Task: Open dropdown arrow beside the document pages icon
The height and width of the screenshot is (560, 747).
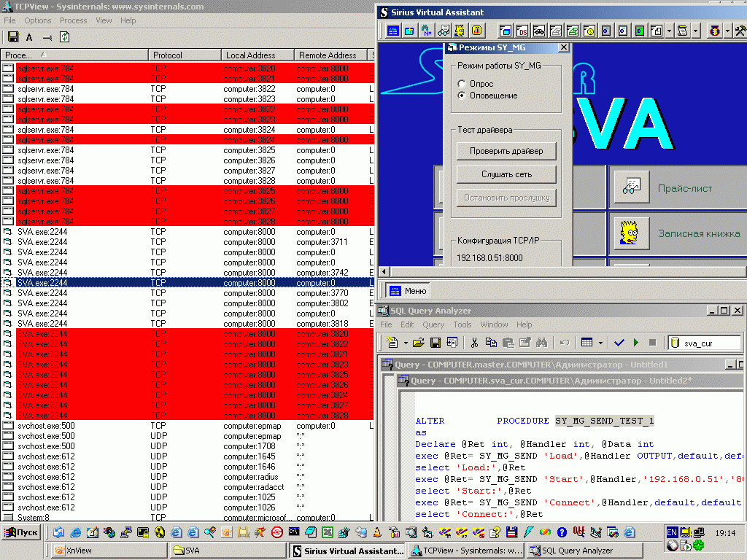Action: point(669,31)
